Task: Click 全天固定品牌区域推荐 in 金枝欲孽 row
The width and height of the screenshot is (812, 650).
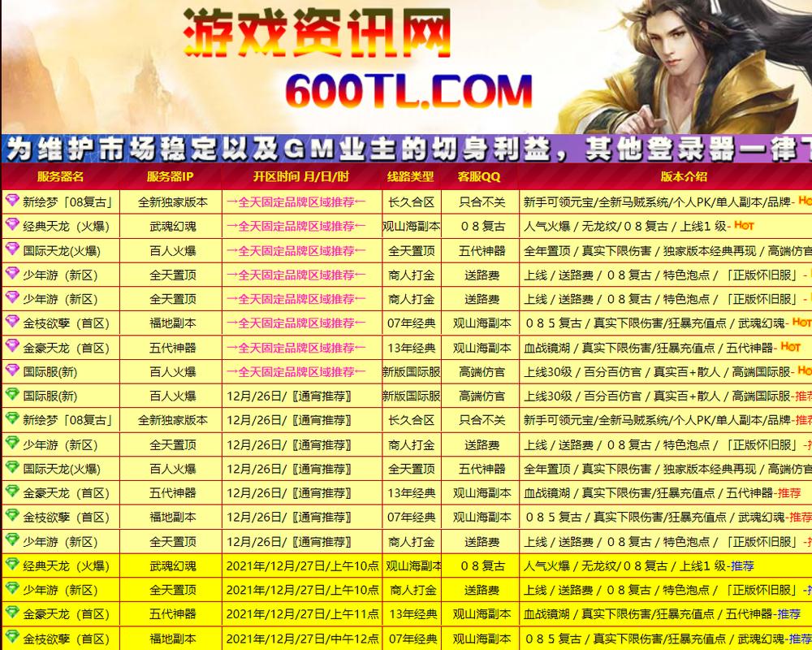Action: [x=296, y=323]
